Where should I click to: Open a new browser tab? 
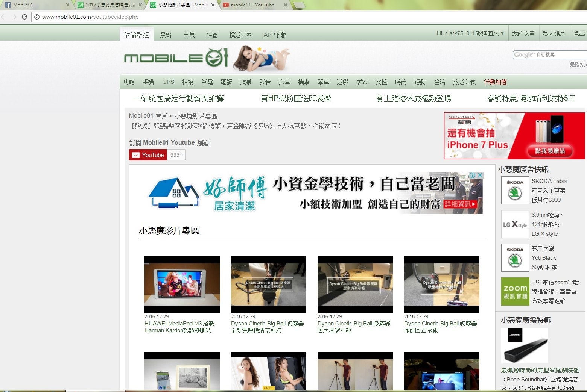pyautogui.click(x=299, y=5)
